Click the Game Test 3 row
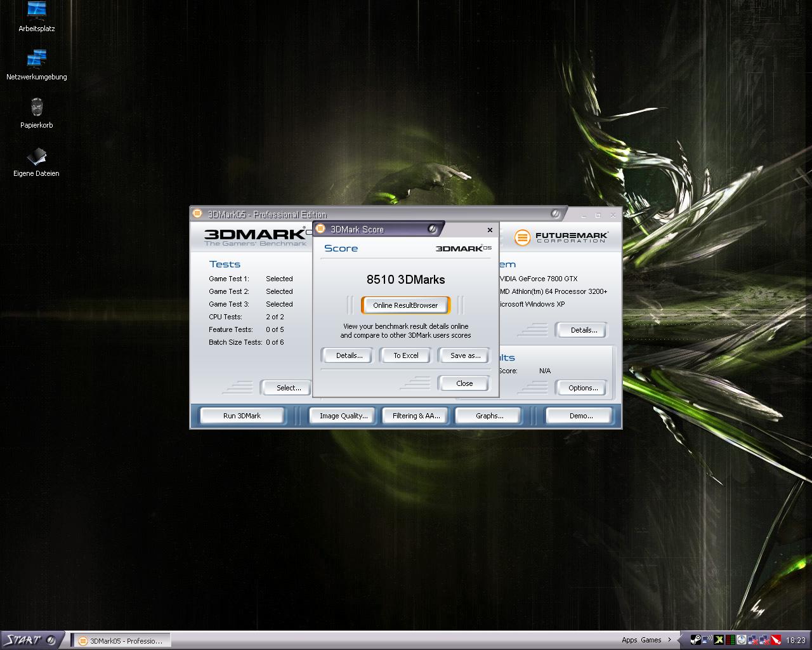Viewport: 812px width, 650px height. (251, 304)
